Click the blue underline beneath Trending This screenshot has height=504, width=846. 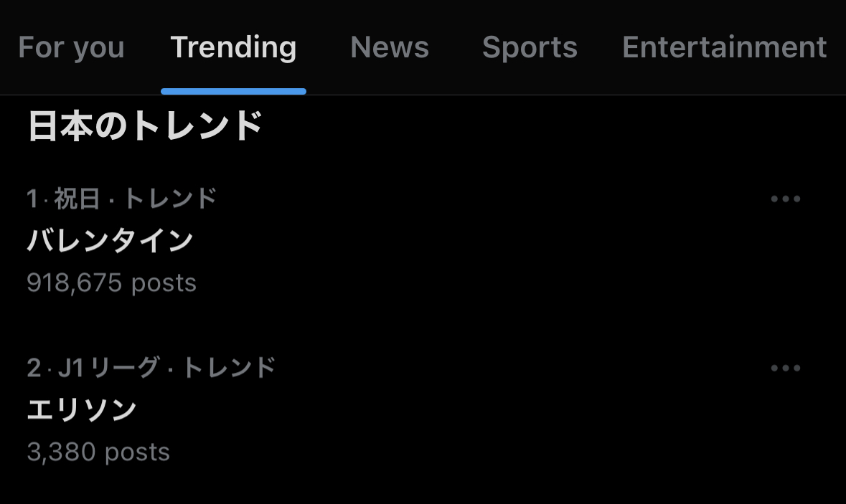[x=233, y=92]
